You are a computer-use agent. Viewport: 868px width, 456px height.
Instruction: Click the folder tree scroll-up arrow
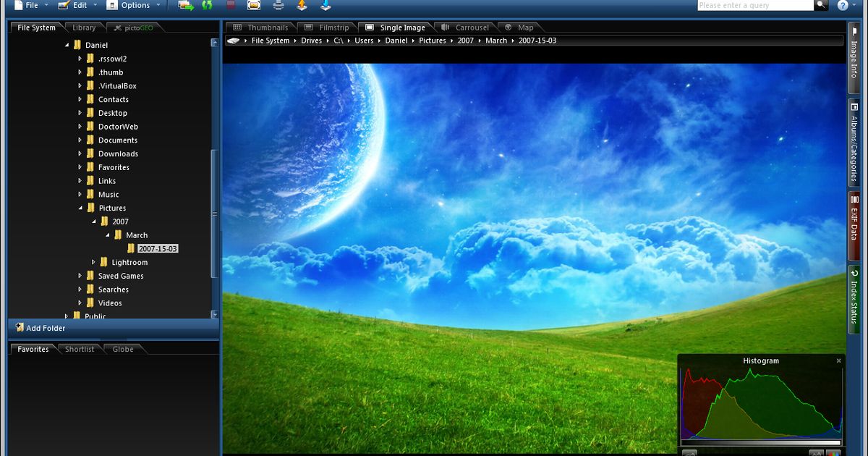[x=214, y=43]
